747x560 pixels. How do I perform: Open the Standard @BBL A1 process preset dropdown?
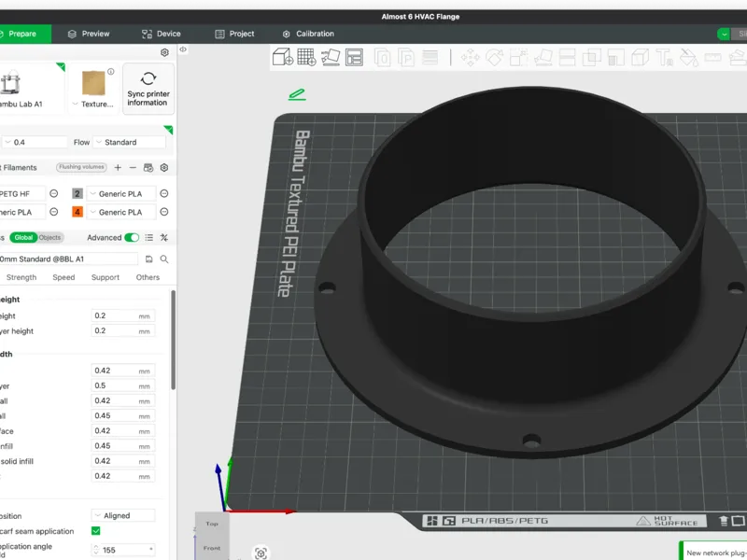(68, 259)
